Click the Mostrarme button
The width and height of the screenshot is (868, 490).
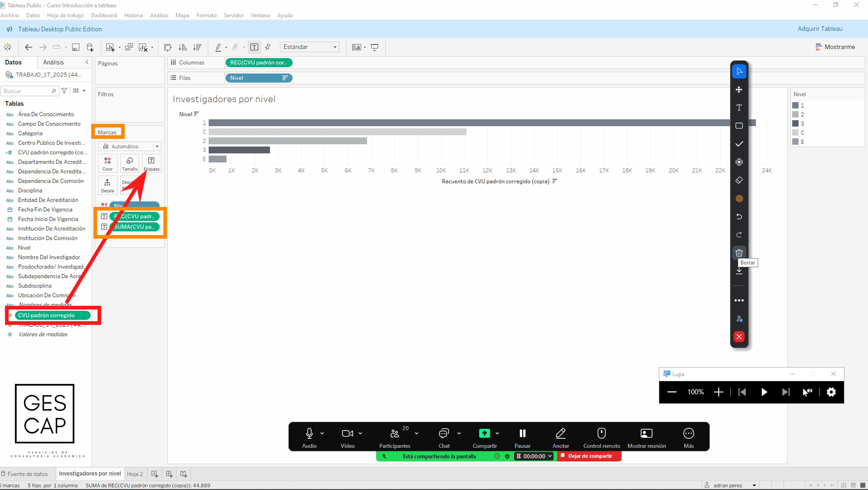pyautogui.click(x=835, y=47)
